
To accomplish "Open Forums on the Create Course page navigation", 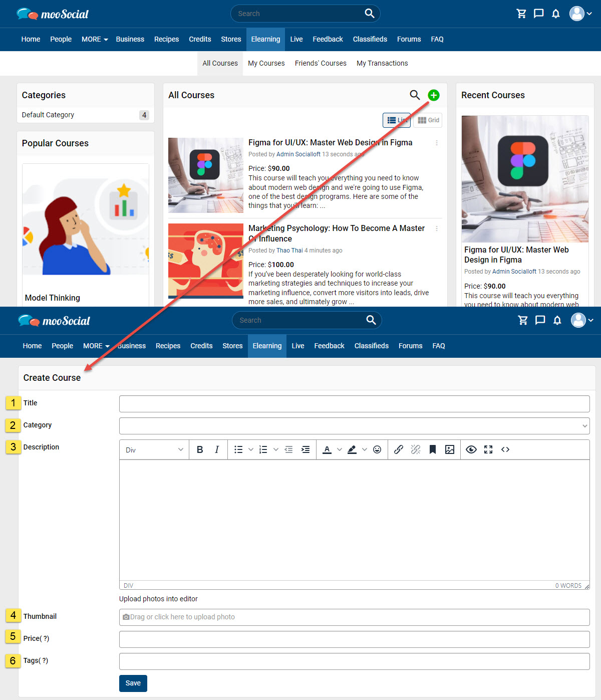I will 410,346.
